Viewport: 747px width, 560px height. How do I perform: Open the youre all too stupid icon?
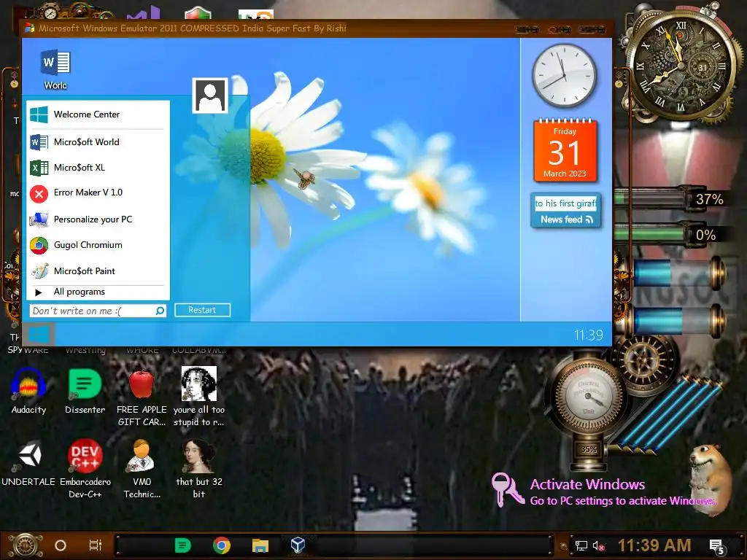point(198,397)
